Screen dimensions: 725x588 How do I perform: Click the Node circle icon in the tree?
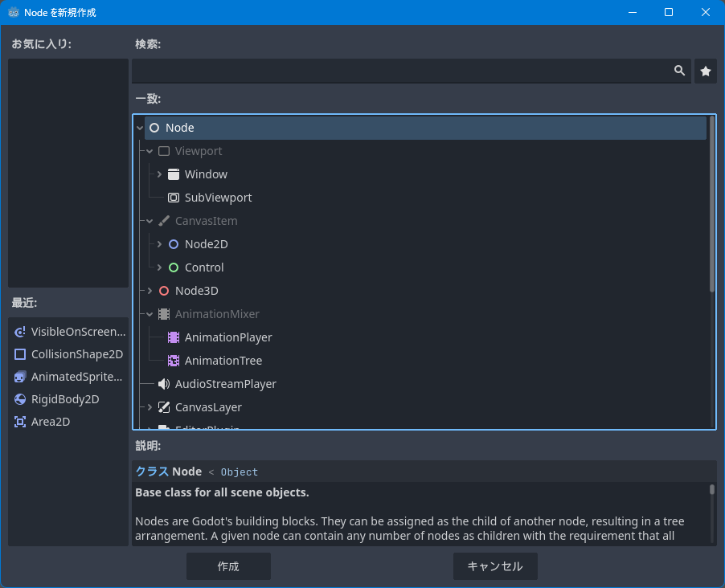(154, 128)
